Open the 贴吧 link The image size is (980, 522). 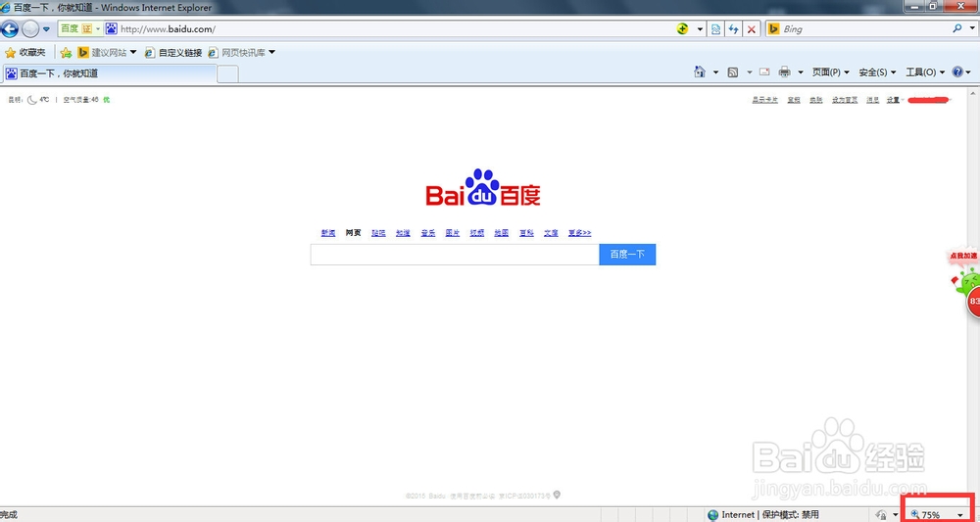(x=378, y=233)
